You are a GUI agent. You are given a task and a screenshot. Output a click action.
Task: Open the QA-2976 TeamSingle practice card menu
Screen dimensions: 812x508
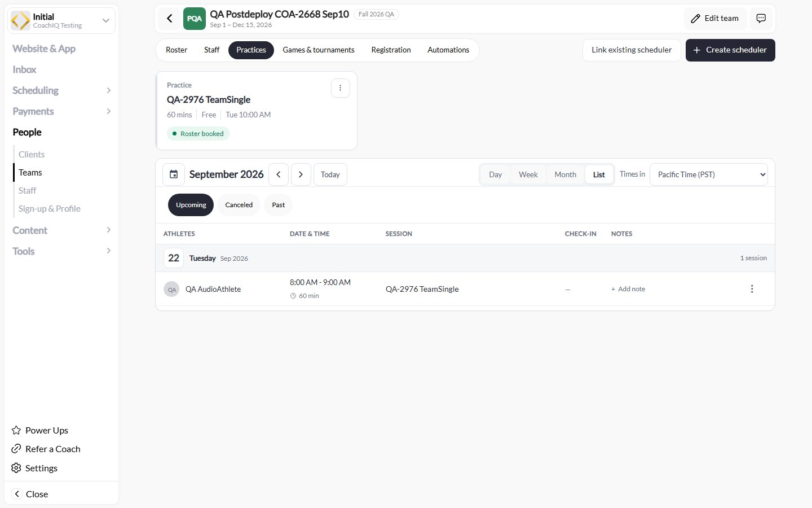(340, 88)
